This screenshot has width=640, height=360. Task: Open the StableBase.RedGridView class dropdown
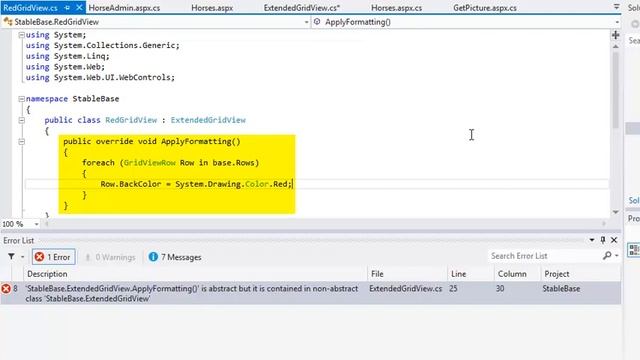coord(307,22)
